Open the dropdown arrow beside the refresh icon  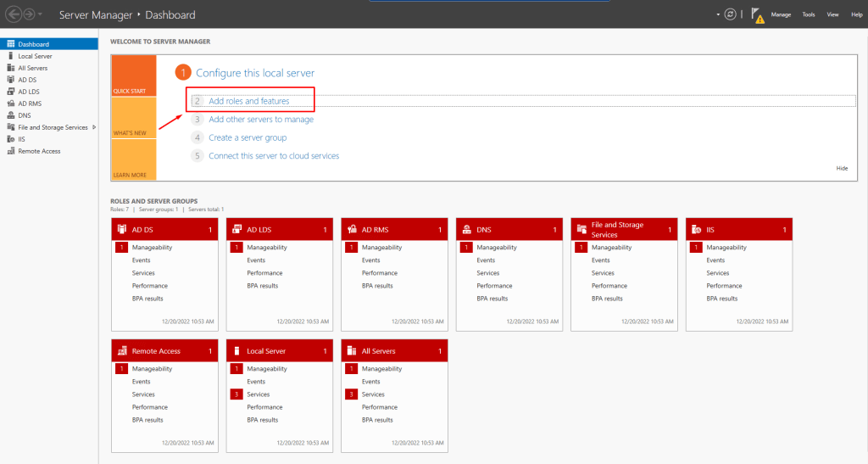tap(718, 14)
